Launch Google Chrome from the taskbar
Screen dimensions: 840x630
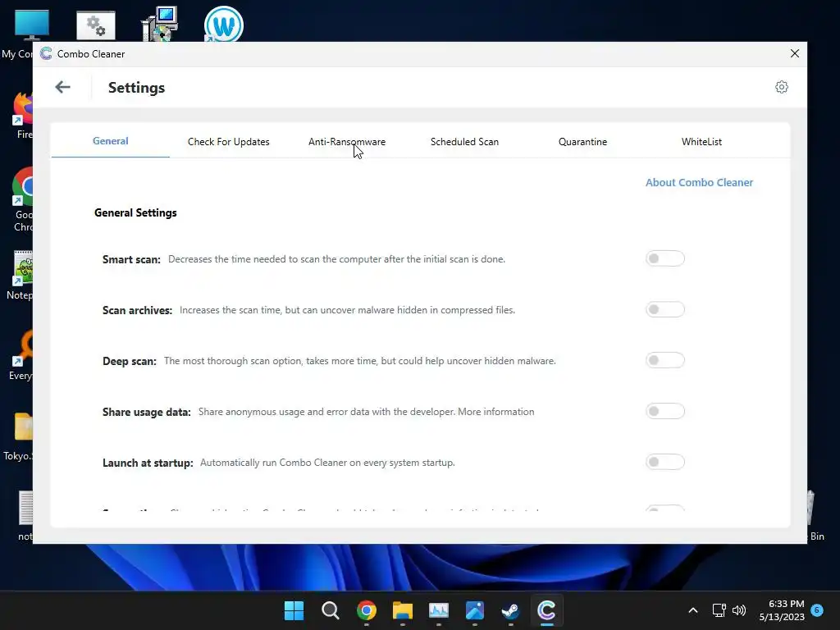pyautogui.click(x=367, y=610)
